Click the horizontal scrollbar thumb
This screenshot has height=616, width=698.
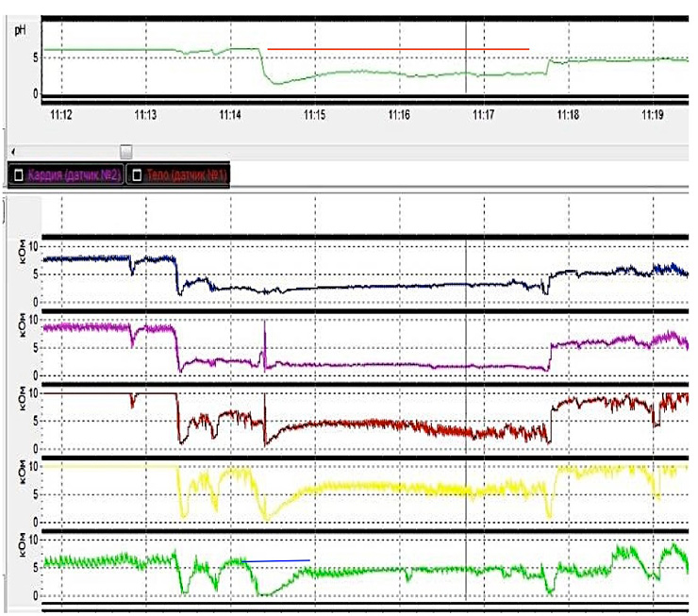click(x=126, y=152)
